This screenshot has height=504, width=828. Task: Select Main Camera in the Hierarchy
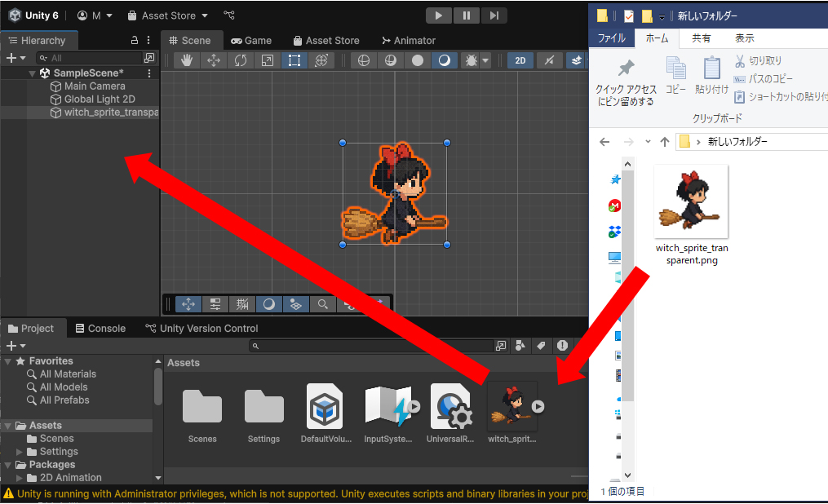pos(95,86)
